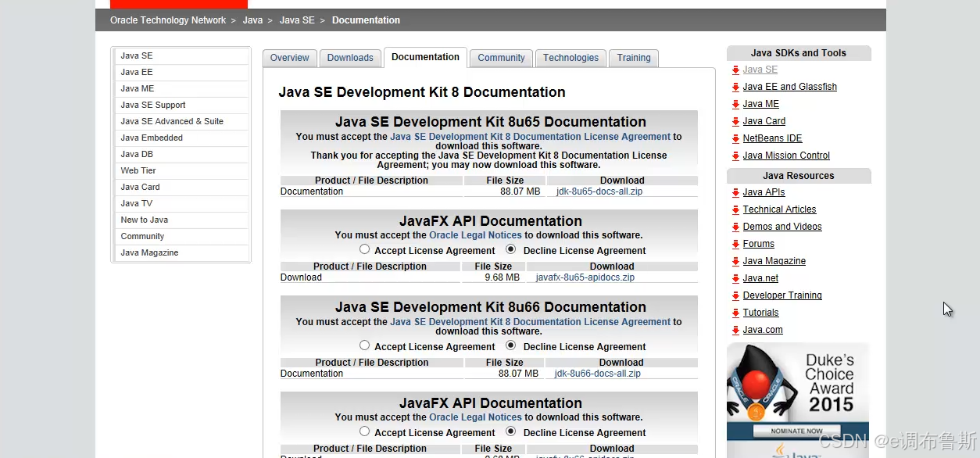The width and height of the screenshot is (980, 458).
Task: Open Java Mission Control link
Action: [786, 156]
